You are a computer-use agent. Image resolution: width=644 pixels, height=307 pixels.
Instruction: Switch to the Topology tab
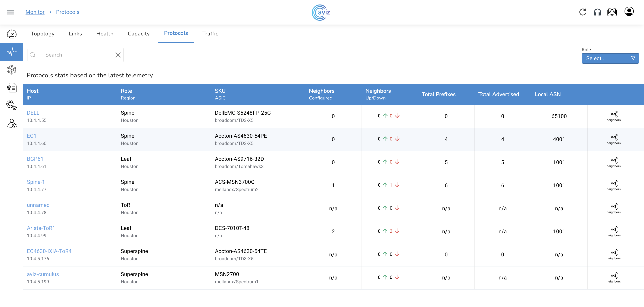click(43, 34)
